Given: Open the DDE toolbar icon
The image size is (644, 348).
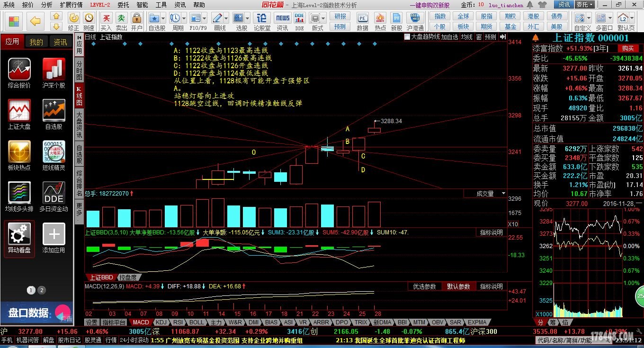Looking at the screenshot, I should [299, 18].
